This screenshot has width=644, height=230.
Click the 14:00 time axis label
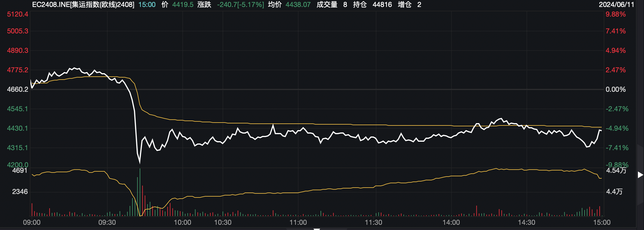(x=451, y=222)
